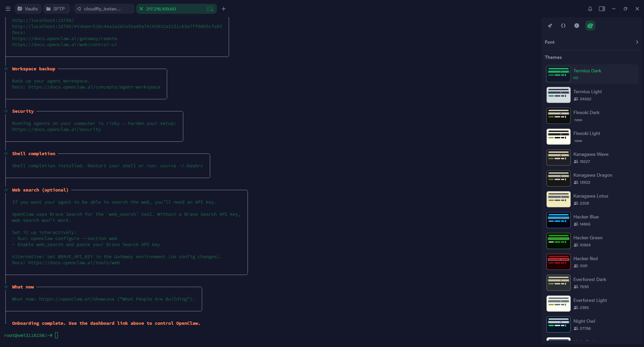Click the root@vmi3116156 shell prompt

28,335
